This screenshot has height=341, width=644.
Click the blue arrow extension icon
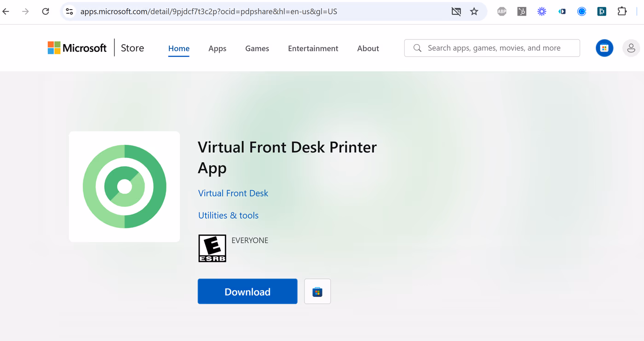coord(562,11)
